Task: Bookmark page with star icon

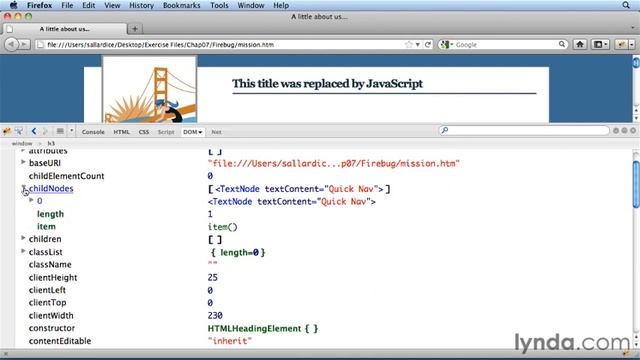Action: pyautogui.click(x=409, y=44)
